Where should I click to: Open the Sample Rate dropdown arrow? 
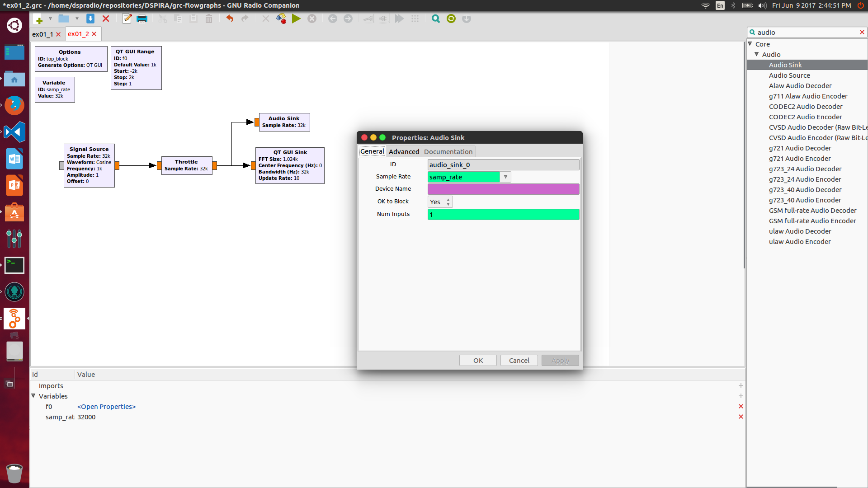505,177
